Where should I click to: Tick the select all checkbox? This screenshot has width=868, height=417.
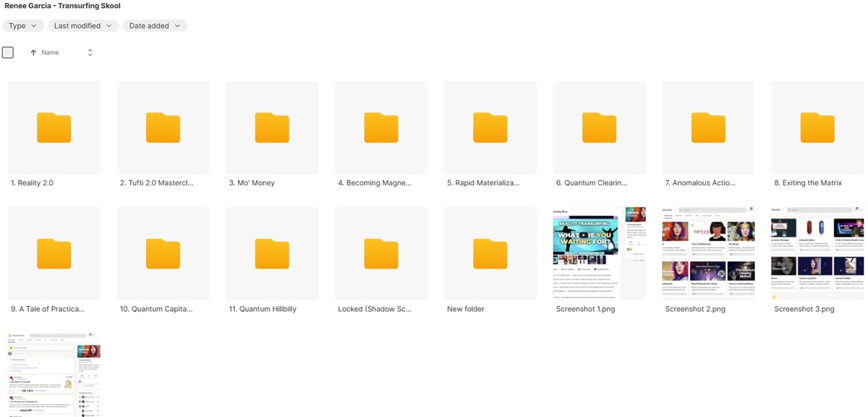(x=8, y=52)
